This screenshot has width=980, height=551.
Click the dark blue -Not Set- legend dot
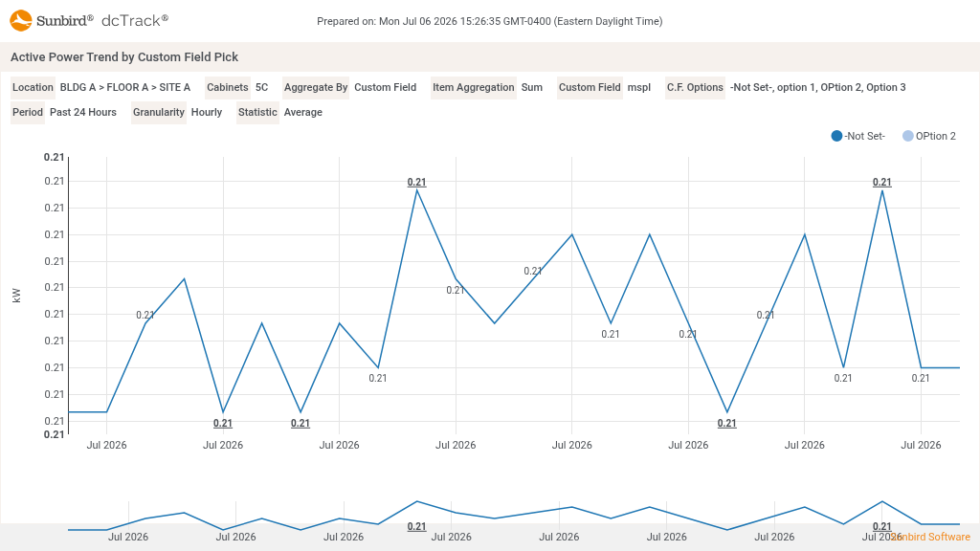[x=836, y=136]
